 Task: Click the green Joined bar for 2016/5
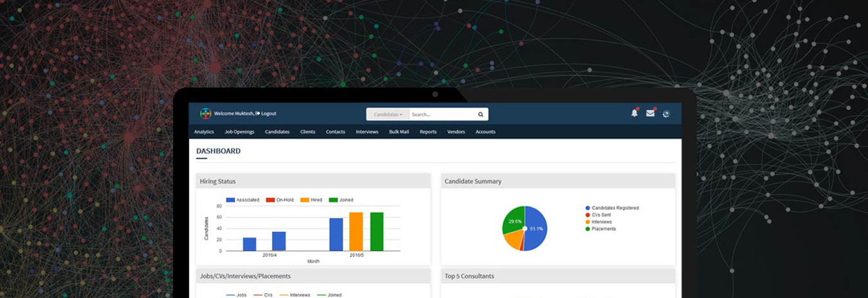point(377,232)
